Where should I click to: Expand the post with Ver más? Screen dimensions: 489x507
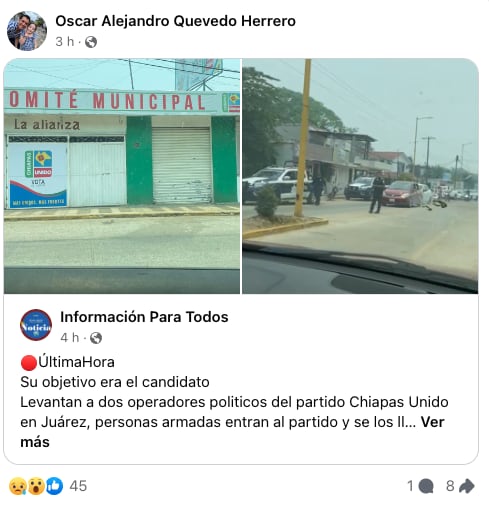click(x=433, y=422)
